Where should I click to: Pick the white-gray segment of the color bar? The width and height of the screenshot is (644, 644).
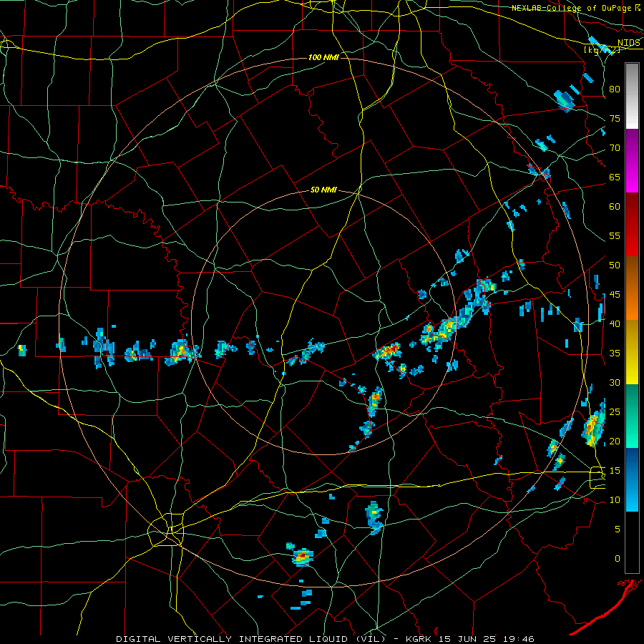(x=632, y=96)
